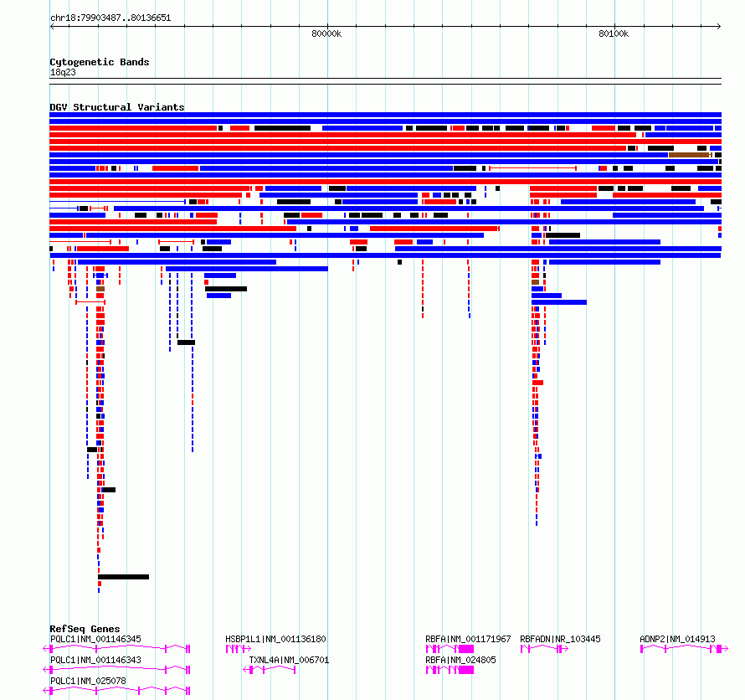Click the RBFA NM_024805 magenta gene model
Viewport: 745px width, 700px height.
point(450,670)
